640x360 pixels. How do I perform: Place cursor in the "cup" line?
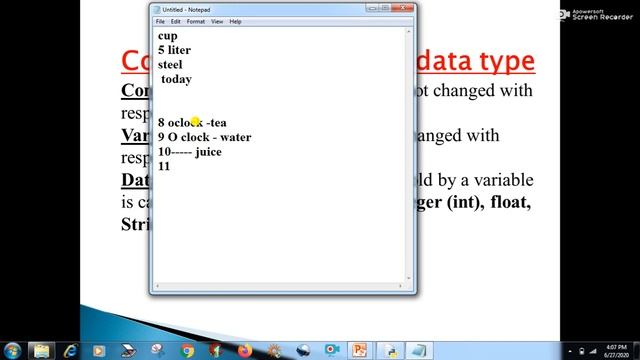[x=168, y=36]
